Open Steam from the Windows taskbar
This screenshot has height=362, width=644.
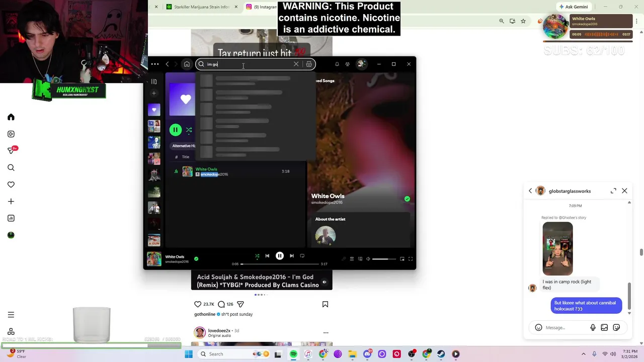point(441,354)
